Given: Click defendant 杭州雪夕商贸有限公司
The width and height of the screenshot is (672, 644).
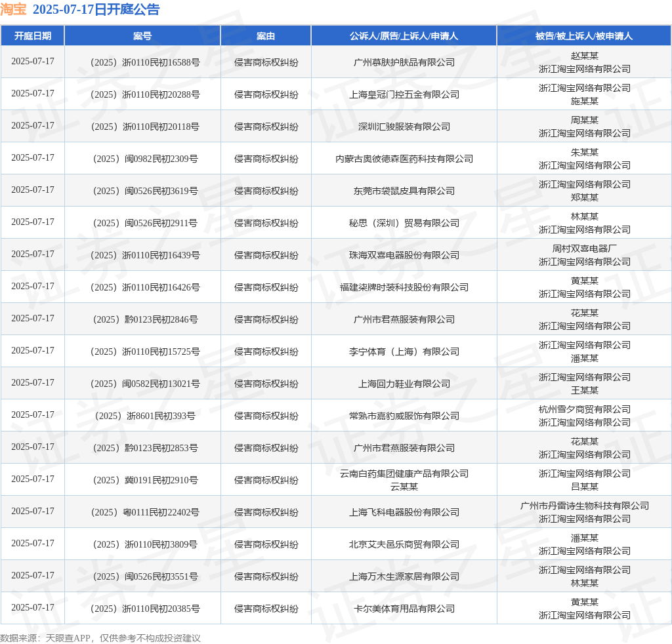Looking at the screenshot, I should pos(584,409).
